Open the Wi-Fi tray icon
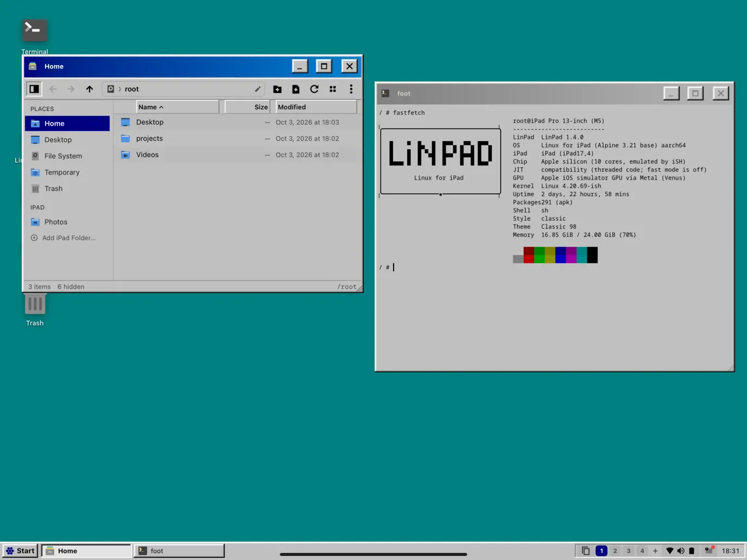747x560 pixels. (670, 551)
